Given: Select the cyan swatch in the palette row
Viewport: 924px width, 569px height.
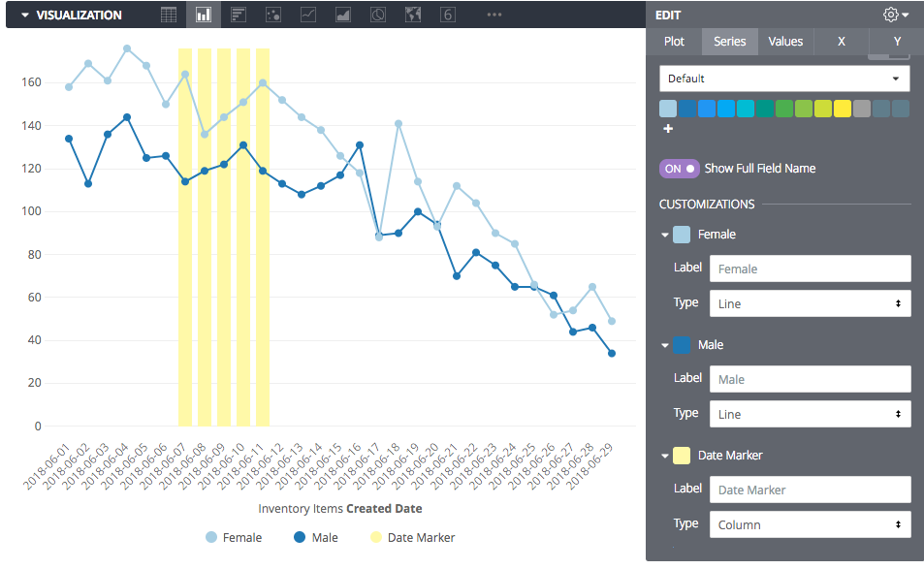Looking at the screenshot, I should tap(746, 109).
